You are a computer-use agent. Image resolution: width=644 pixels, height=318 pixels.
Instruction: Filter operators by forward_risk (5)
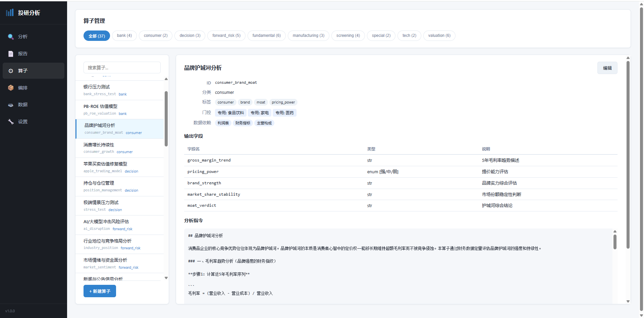coord(226,36)
